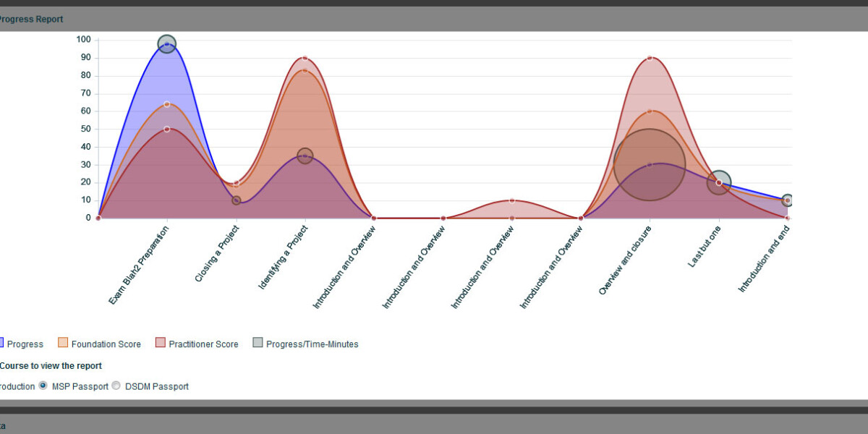Click the orange Foundation Score legend swatch
Image resolution: width=868 pixels, height=434 pixels.
click(63, 344)
